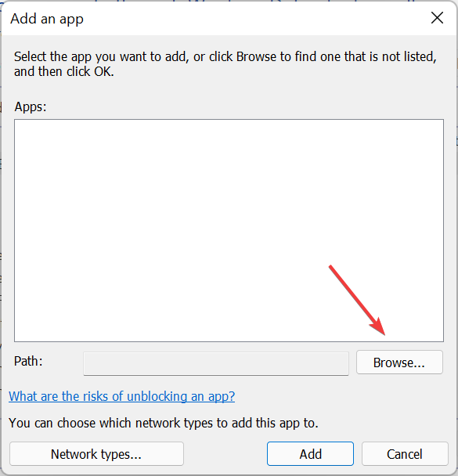Read about app unblocking risks
Image resolution: width=458 pixels, height=476 pixels.
click(x=121, y=396)
